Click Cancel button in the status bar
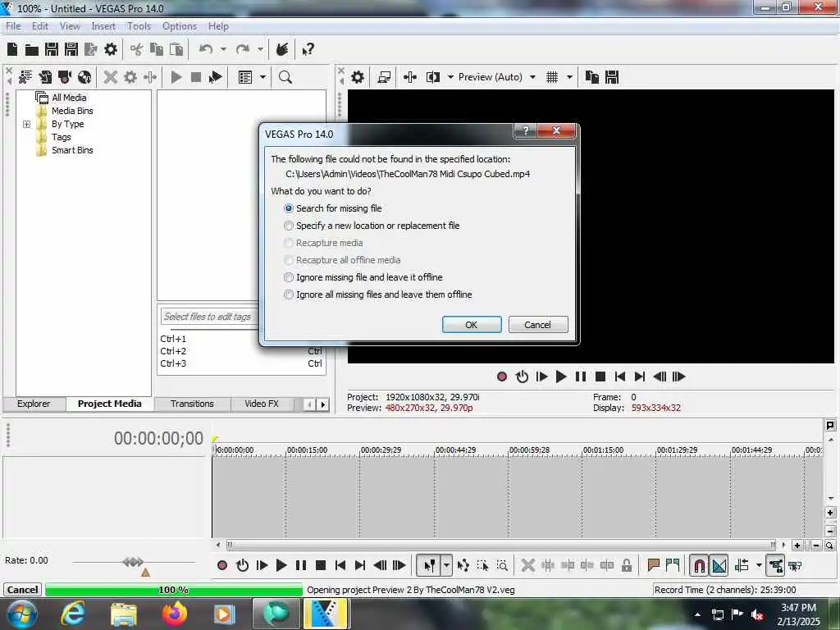Screen dimensions: 840x630 22,590
